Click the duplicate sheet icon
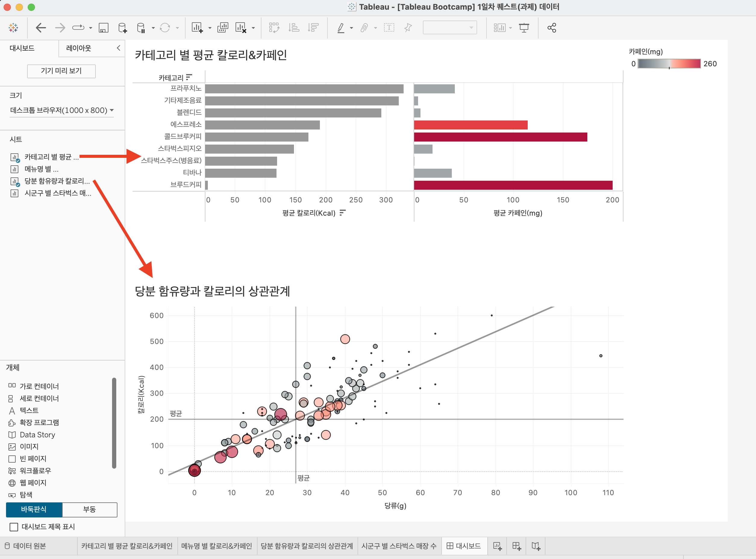756x559 pixels. (222, 28)
